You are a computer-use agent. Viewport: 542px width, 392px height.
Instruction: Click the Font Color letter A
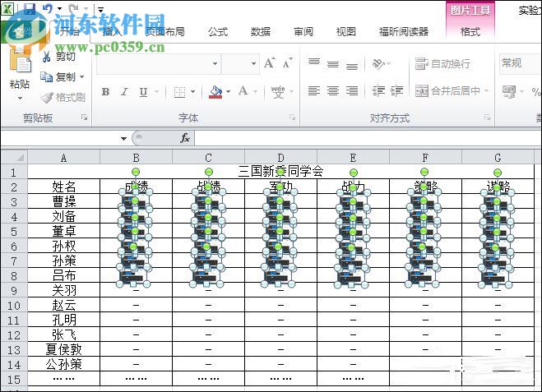coord(243,91)
